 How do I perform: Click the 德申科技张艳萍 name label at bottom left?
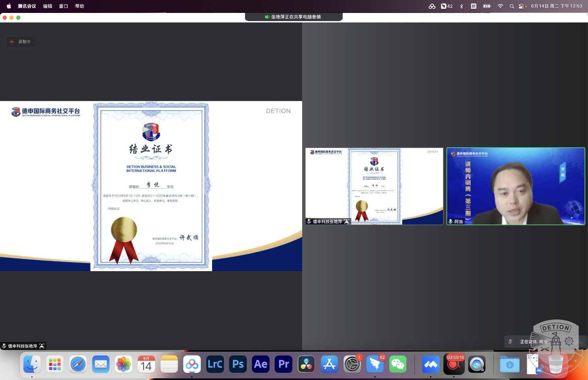[22, 346]
